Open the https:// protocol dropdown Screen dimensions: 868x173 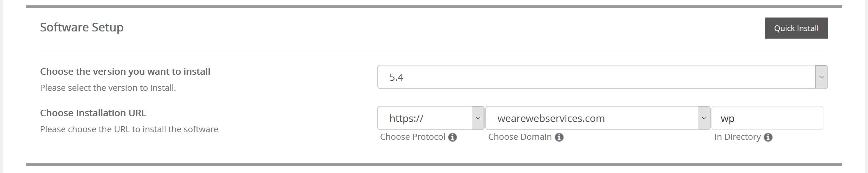coord(431,118)
